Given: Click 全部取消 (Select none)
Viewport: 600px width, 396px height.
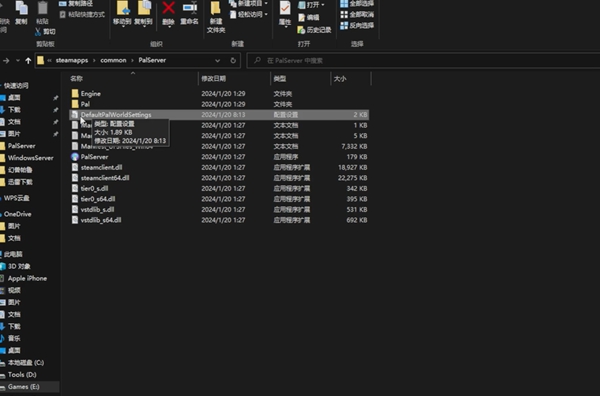Looking at the screenshot, I should coord(357,15).
